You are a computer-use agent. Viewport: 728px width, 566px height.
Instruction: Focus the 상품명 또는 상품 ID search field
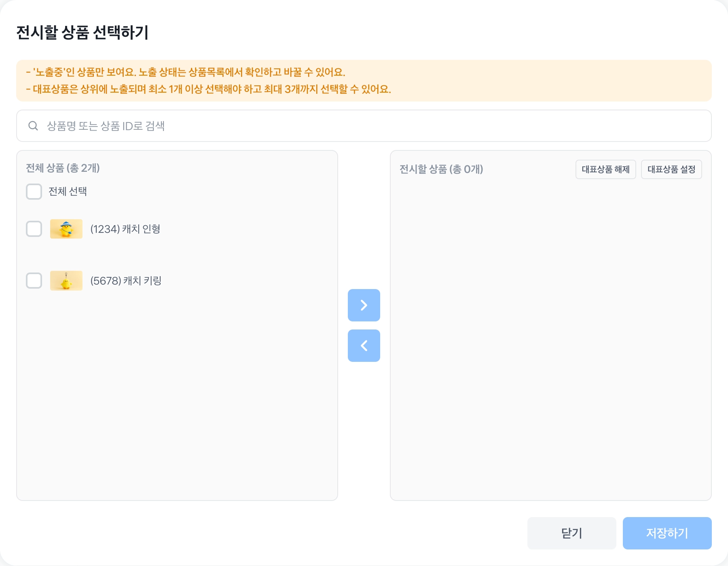(x=364, y=126)
